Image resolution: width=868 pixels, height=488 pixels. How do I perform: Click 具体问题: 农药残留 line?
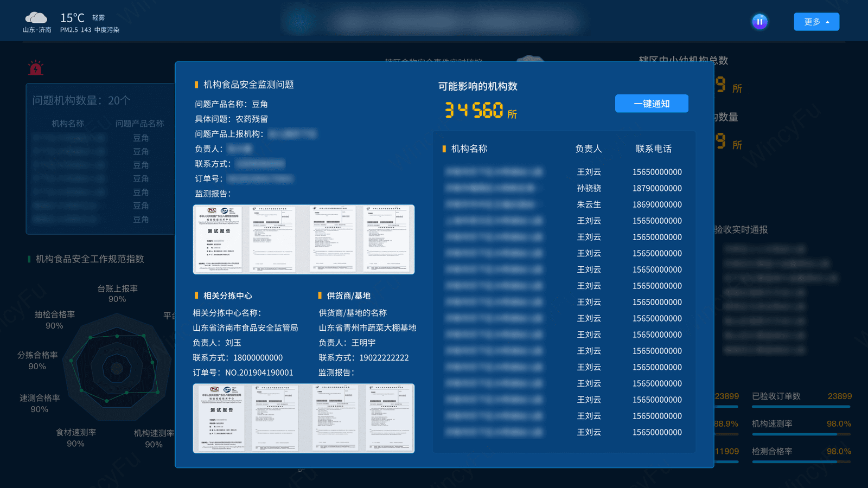click(232, 119)
